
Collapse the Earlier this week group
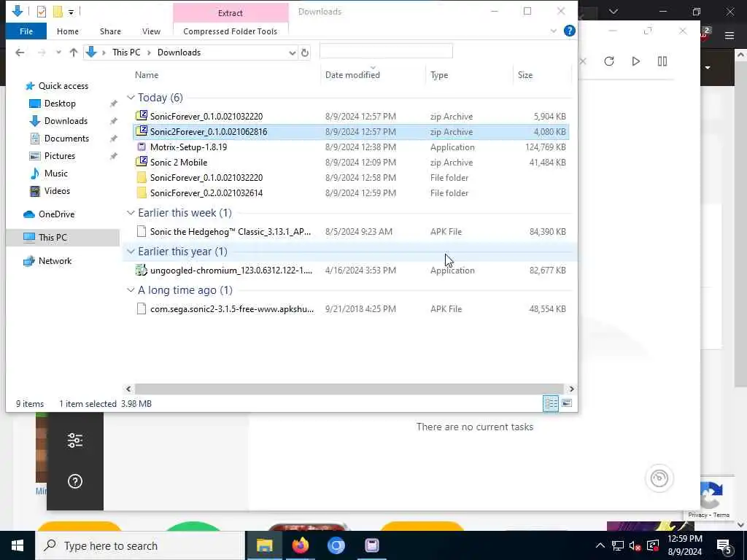point(131,213)
